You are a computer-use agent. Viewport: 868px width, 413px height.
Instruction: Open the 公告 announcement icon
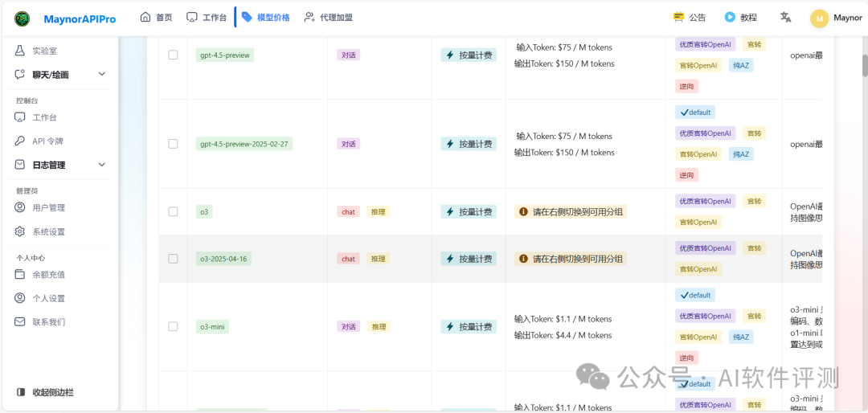(678, 17)
